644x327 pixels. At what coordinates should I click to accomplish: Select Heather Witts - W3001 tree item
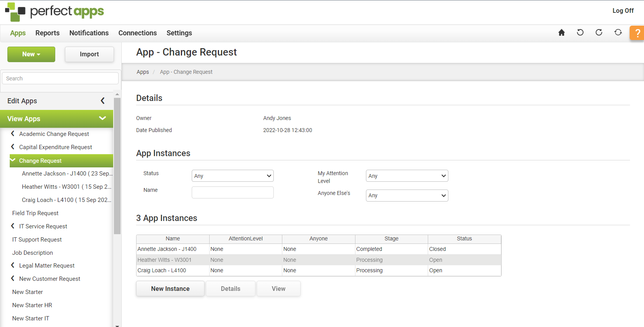(66, 187)
